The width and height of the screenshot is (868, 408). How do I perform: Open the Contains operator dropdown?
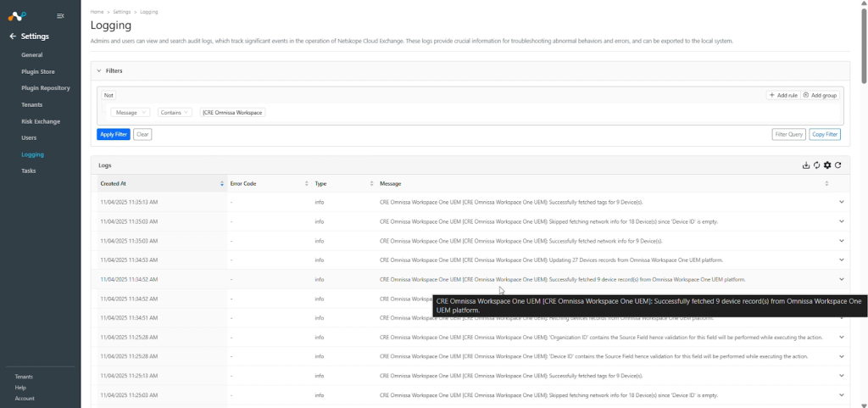175,112
